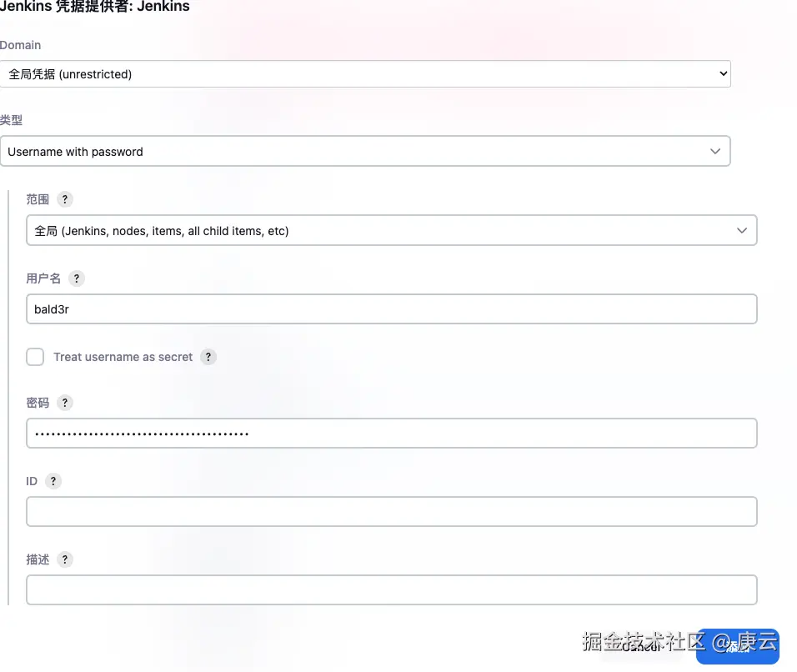Click help icon next to ID
The image size is (797, 672).
(53, 481)
